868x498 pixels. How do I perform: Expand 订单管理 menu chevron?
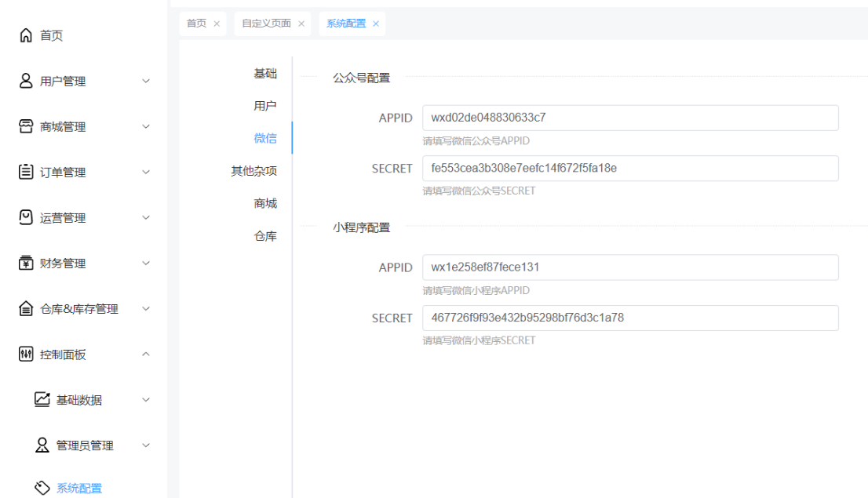146,172
